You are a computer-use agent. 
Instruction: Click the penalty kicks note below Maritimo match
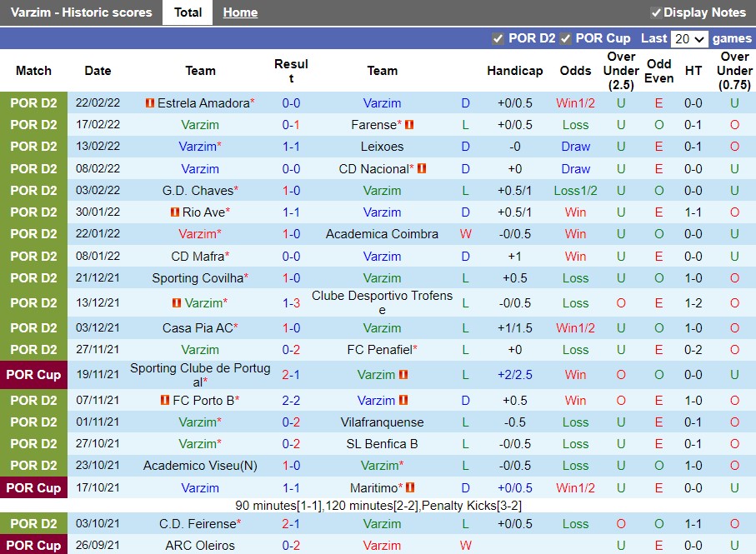pos(378,506)
